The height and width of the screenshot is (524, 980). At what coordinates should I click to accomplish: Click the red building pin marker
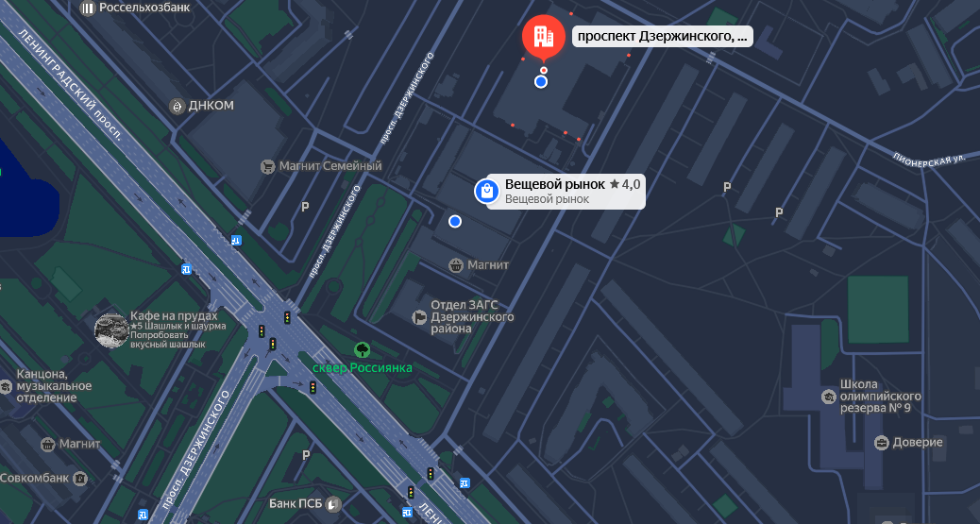[x=543, y=37]
